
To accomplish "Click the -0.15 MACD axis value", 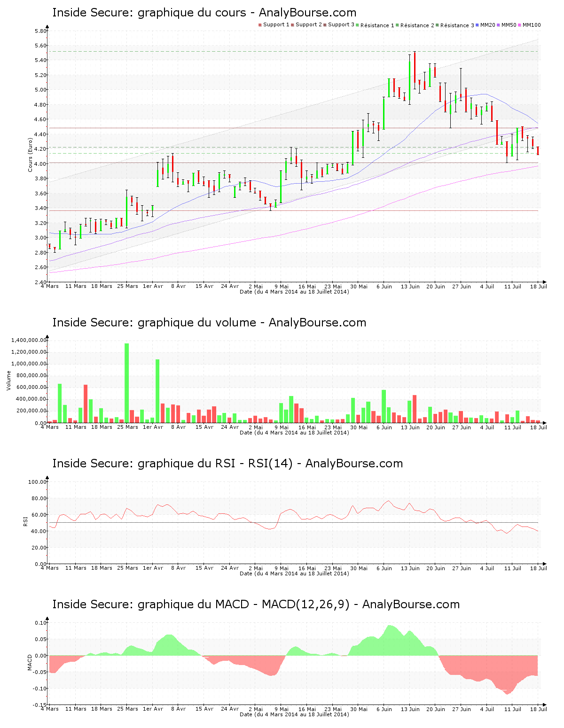I will click(40, 705).
